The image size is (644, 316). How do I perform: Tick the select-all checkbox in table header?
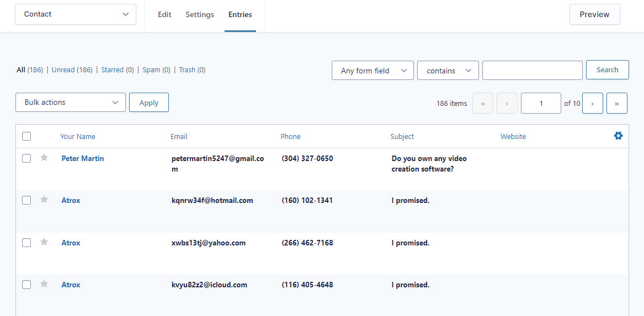(x=26, y=136)
